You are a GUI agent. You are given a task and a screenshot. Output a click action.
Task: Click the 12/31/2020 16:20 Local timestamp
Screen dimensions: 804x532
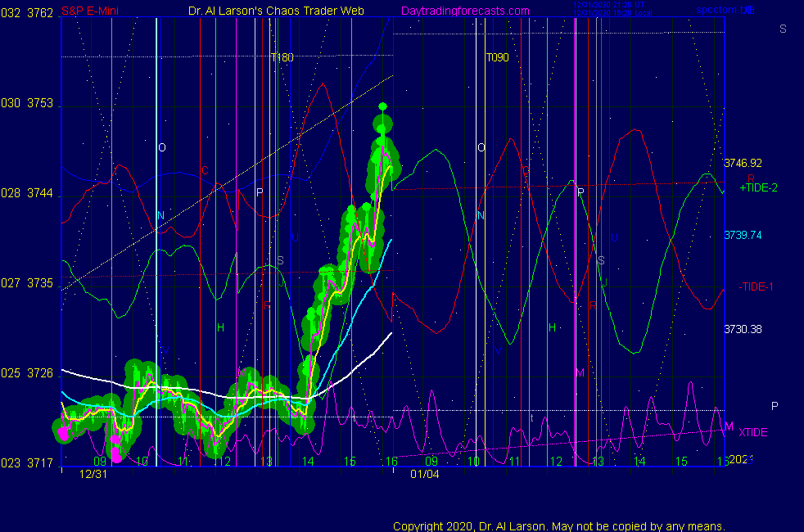coord(612,13)
